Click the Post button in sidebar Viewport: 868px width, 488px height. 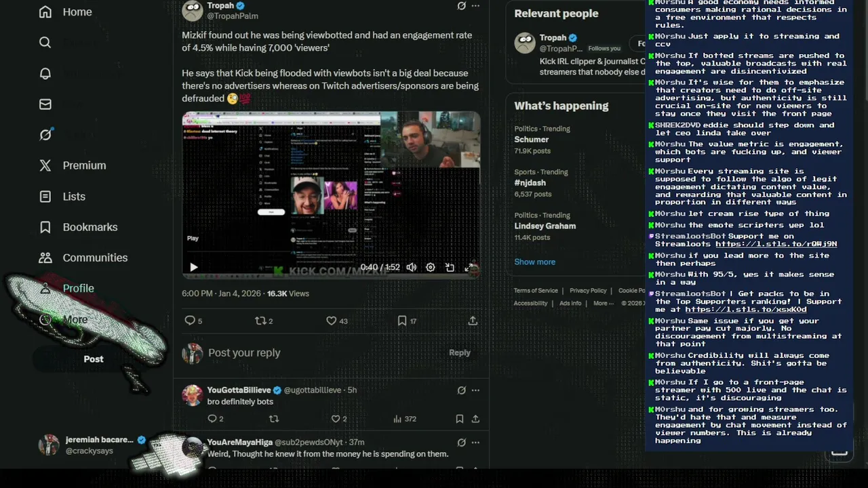click(94, 359)
